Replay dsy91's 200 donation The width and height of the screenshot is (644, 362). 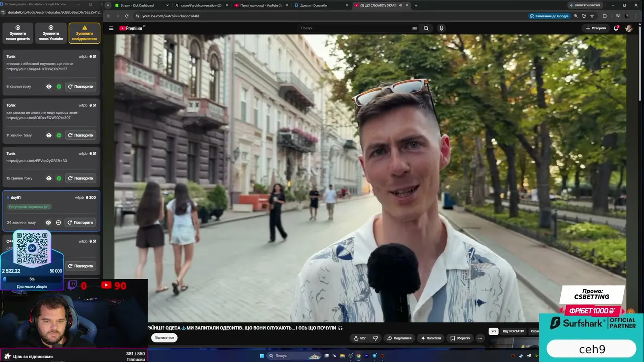pyautogui.click(x=80, y=223)
